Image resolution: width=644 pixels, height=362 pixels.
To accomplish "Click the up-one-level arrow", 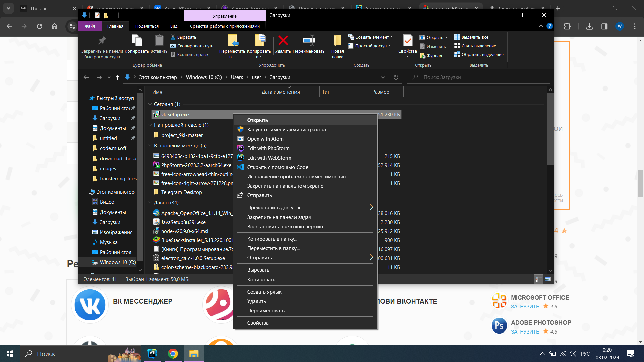I will 117,77.
